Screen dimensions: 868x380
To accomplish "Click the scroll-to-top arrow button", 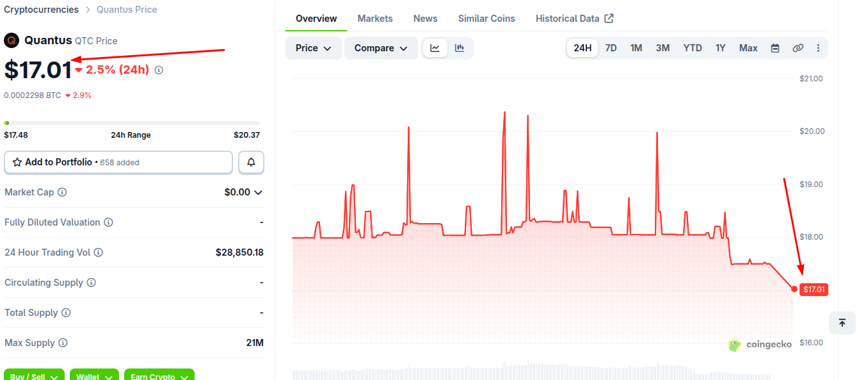I will (842, 323).
